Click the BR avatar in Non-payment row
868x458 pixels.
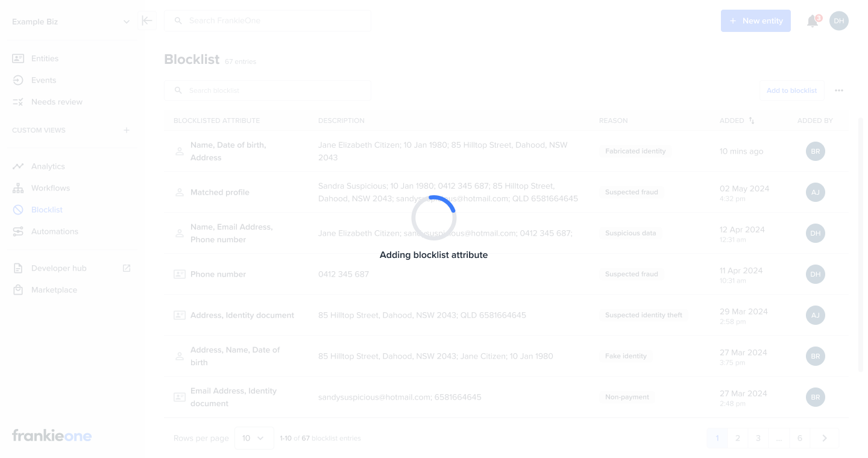pyautogui.click(x=816, y=397)
